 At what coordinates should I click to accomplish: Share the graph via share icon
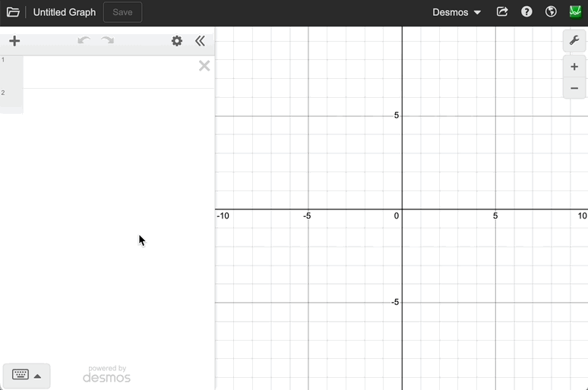(x=502, y=12)
